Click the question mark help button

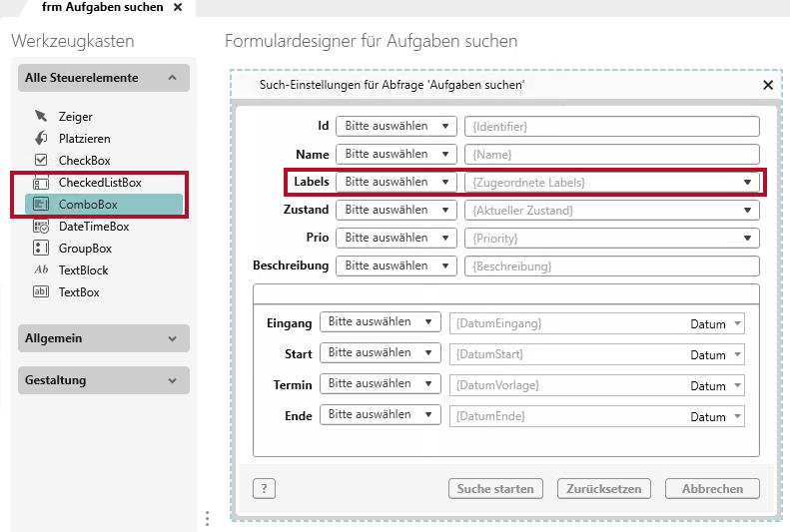click(x=264, y=488)
